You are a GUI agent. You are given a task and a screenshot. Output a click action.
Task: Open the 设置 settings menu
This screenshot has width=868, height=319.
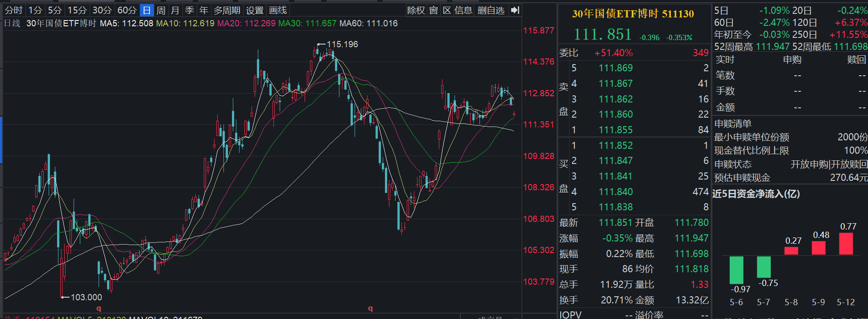click(255, 10)
